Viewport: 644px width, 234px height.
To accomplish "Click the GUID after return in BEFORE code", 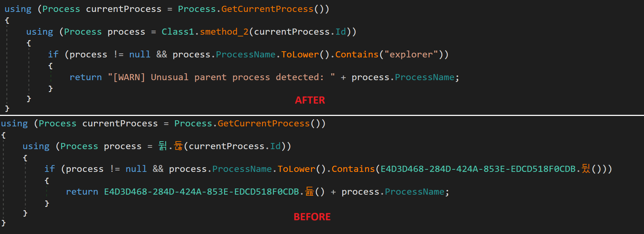I will pyautogui.click(x=201, y=192).
